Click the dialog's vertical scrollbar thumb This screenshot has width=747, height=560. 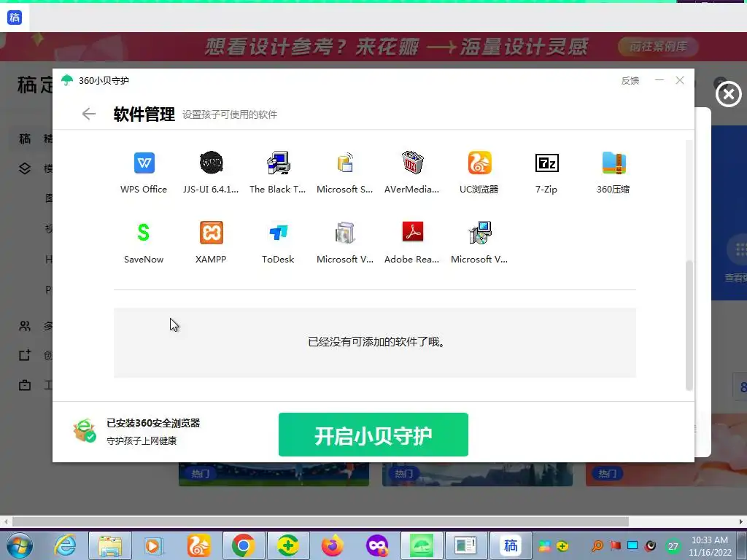689,326
